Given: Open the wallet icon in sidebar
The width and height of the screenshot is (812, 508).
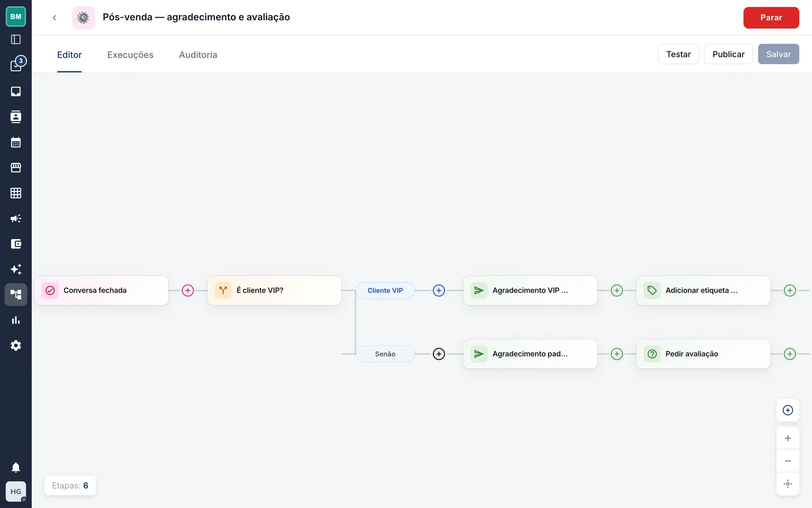Looking at the screenshot, I should point(16,244).
